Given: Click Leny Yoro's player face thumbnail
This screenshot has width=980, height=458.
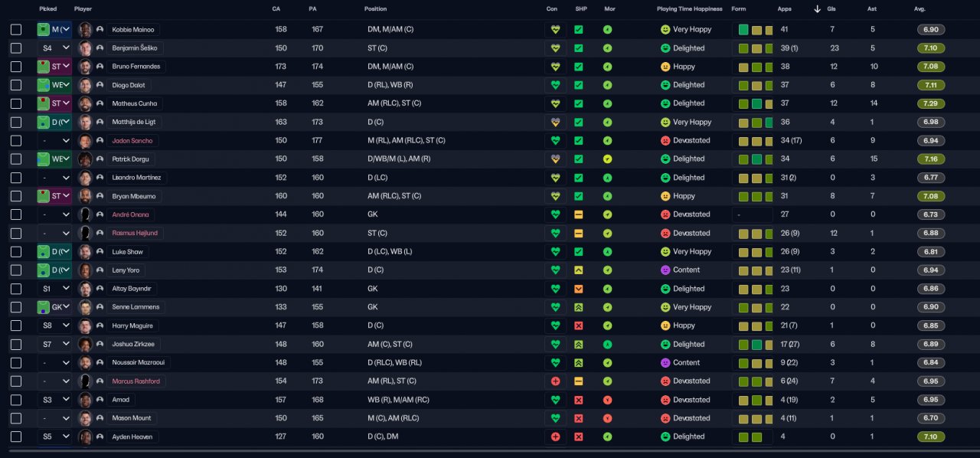Looking at the screenshot, I should pyautogui.click(x=85, y=270).
